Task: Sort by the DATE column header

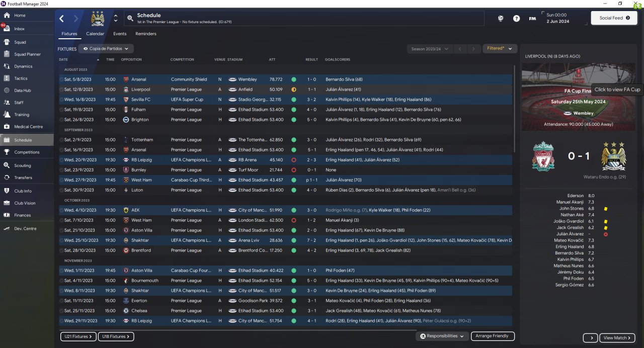Action: (x=63, y=59)
